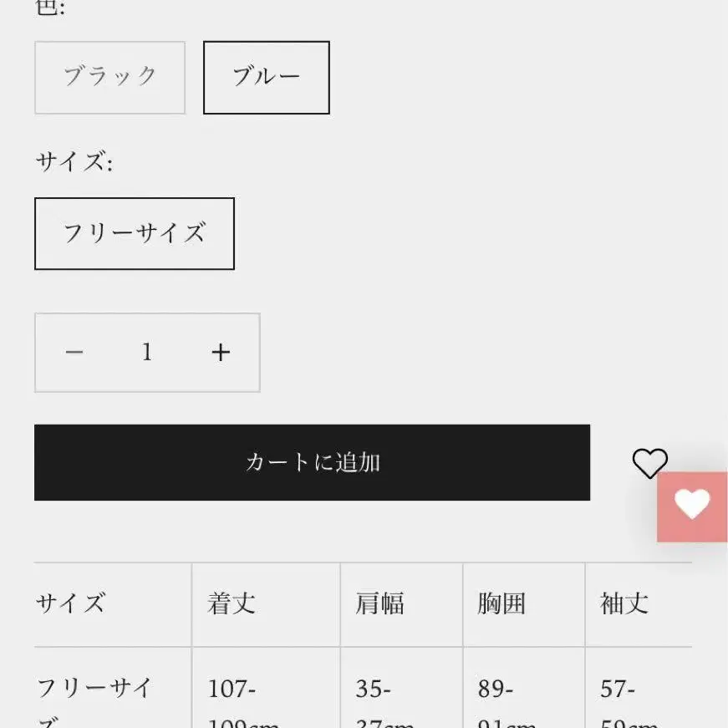Select the ブルー color option
The width and height of the screenshot is (728, 728).
[x=266, y=77]
